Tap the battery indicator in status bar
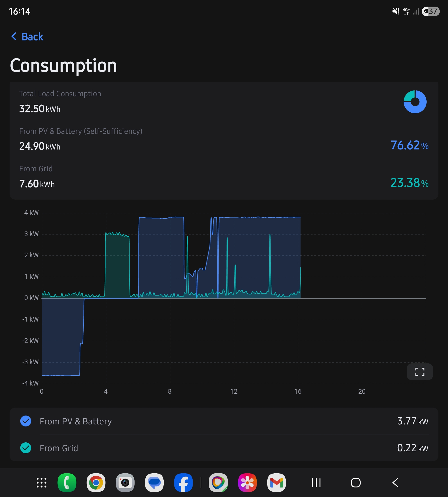Viewport: 448px width, 497px height. tap(431, 11)
